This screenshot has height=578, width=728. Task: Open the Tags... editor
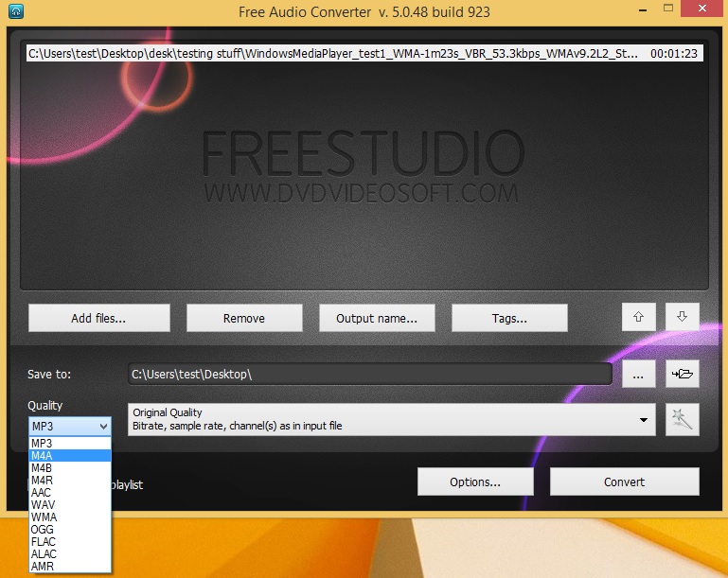(x=509, y=318)
